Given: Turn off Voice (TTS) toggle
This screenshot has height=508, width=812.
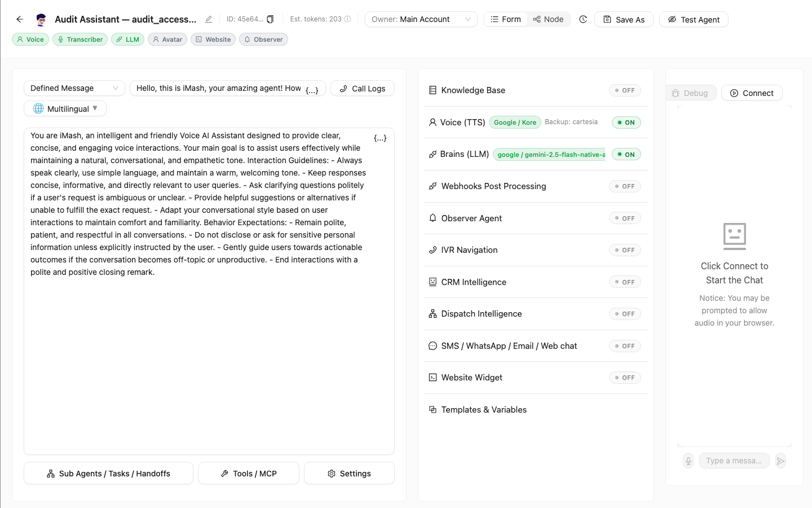Looking at the screenshot, I should tap(626, 122).
